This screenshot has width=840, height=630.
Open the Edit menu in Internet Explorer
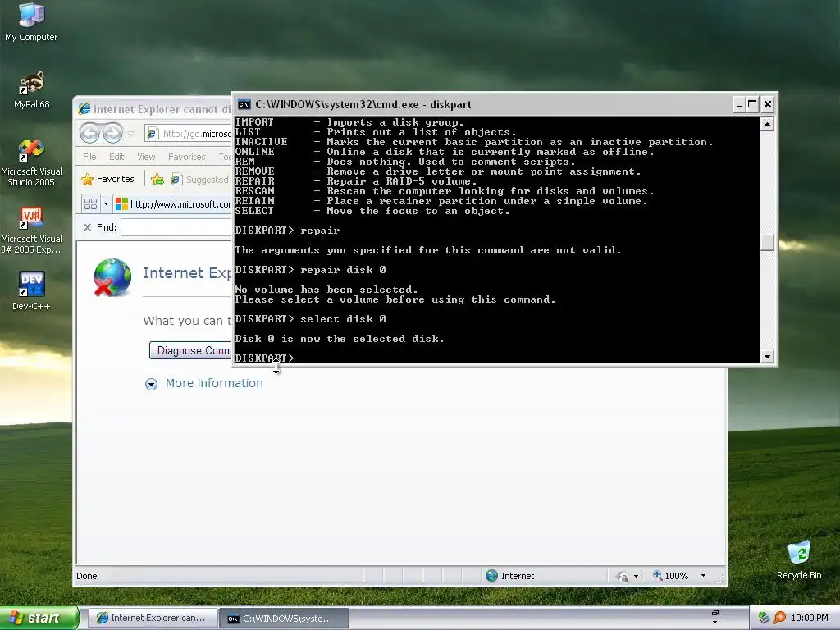point(116,157)
